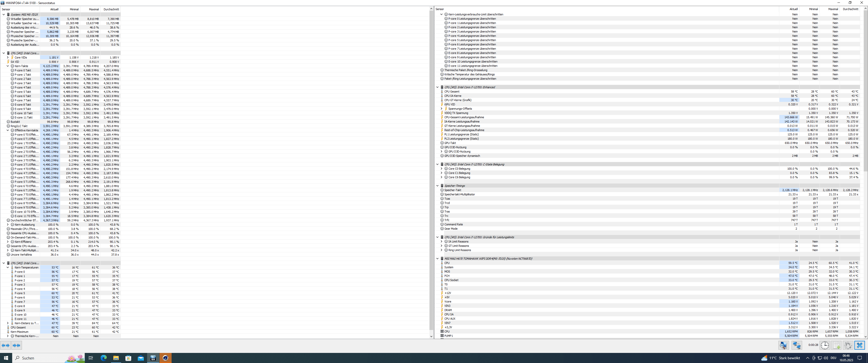Select the Kern-Maximum temperature row
868x363 pixels.
tap(60, 332)
